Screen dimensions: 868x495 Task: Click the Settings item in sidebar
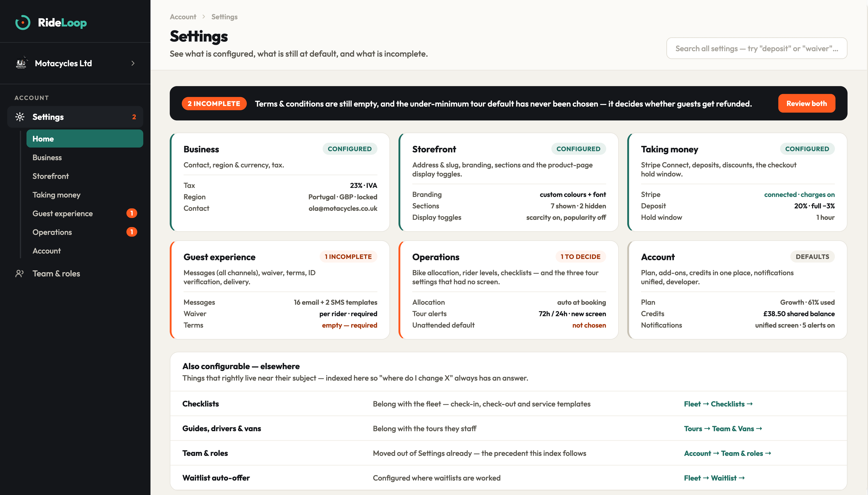pos(75,117)
